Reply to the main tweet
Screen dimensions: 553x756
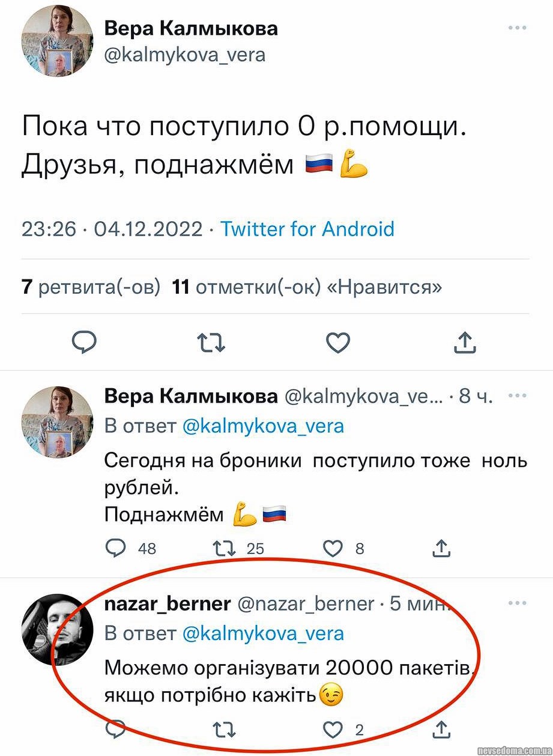point(85,343)
